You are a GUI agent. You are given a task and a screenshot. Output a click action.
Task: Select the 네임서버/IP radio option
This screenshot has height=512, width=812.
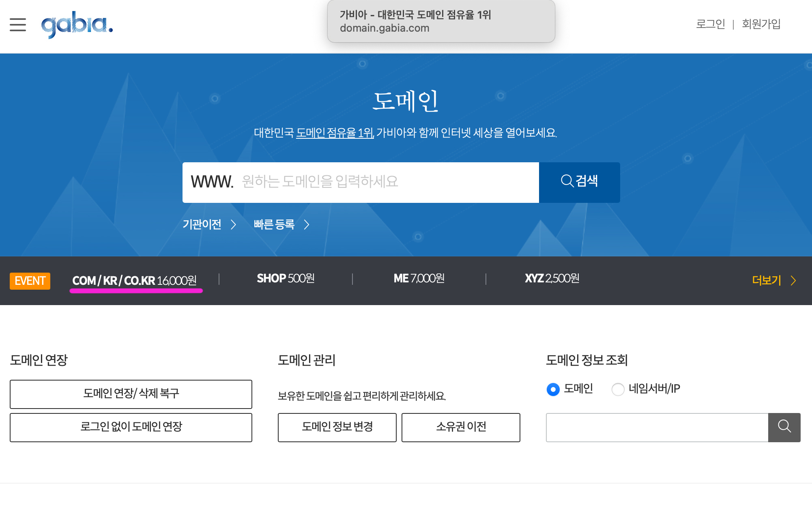tap(618, 389)
